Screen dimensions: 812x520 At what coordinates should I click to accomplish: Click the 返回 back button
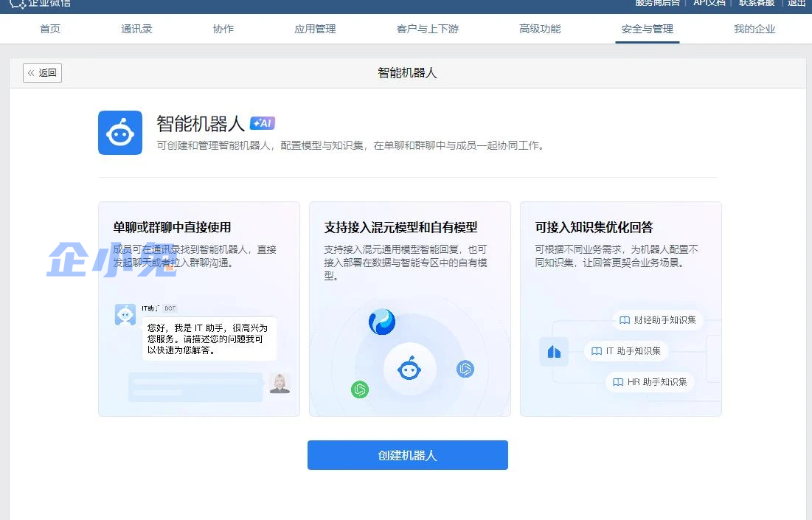point(43,73)
